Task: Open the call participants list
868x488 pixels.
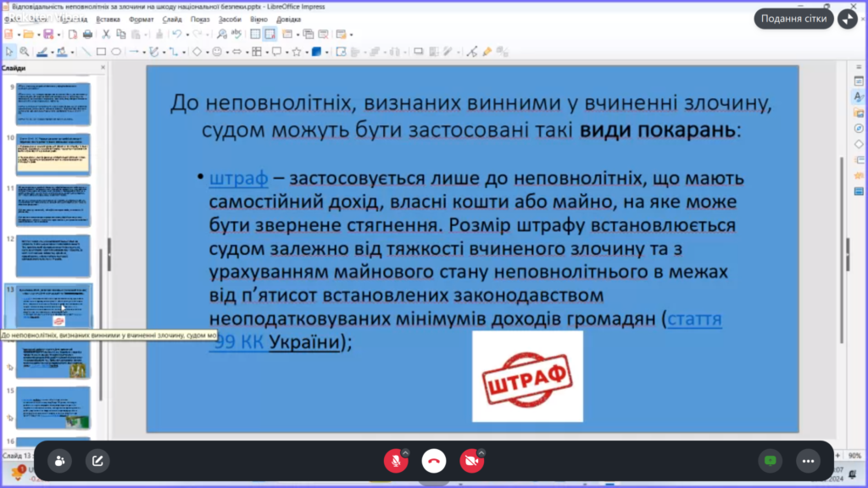Action: point(60,460)
